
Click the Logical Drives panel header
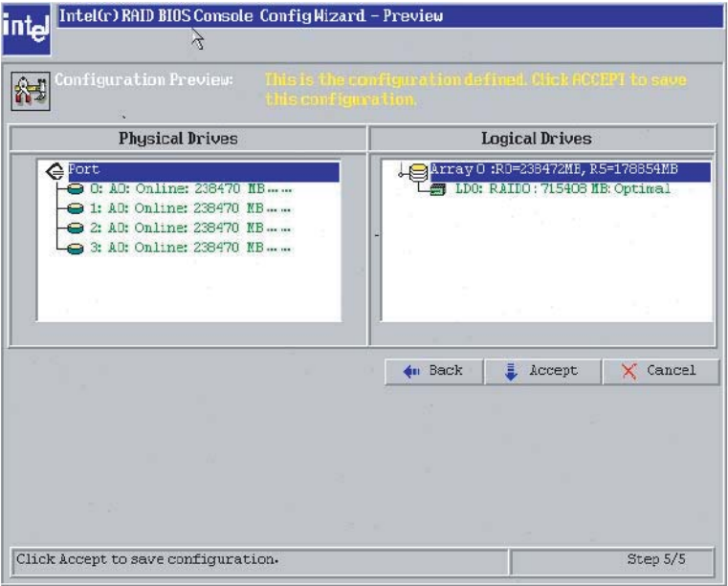tap(541, 139)
